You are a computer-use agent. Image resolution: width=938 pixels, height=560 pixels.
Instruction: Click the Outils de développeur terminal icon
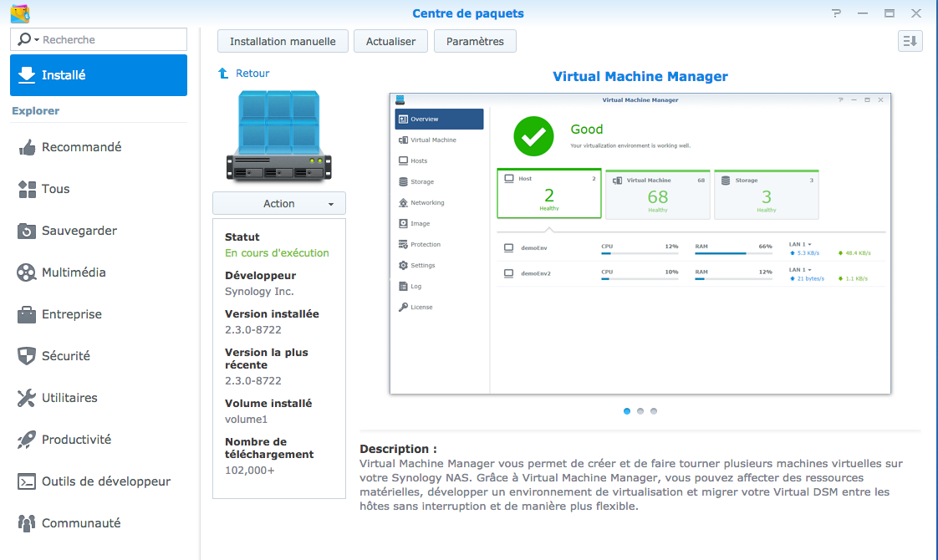tap(27, 481)
